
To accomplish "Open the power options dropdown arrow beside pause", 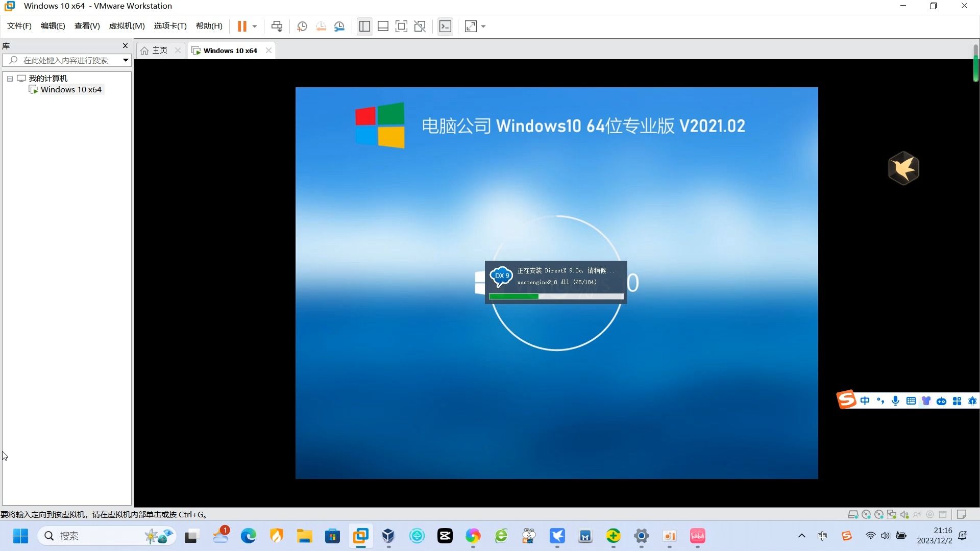I will [254, 27].
